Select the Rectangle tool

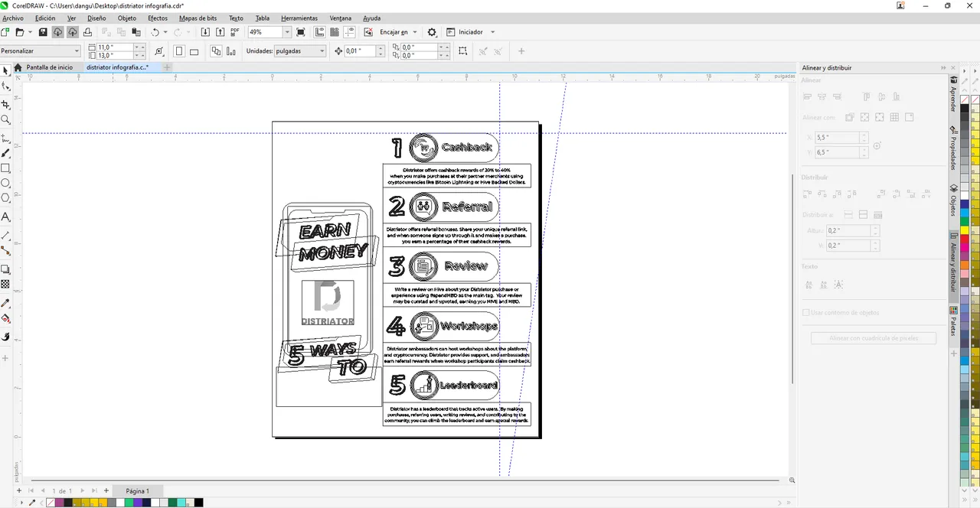click(6, 168)
